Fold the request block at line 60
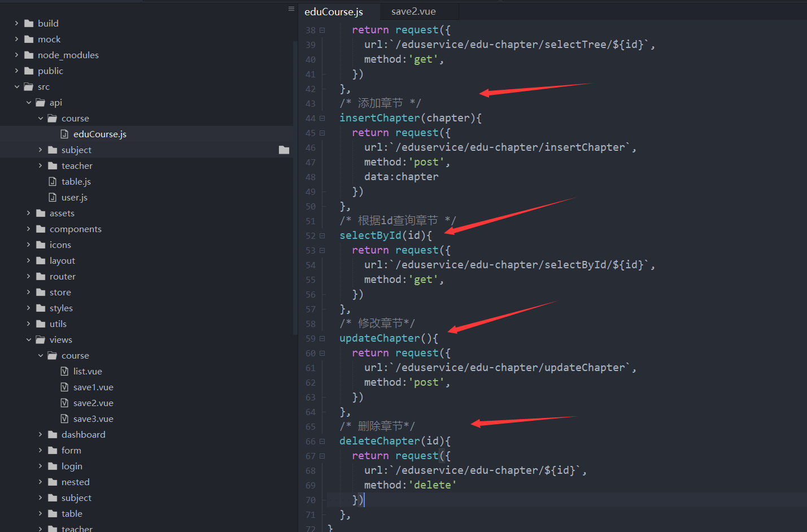 click(322, 353)
